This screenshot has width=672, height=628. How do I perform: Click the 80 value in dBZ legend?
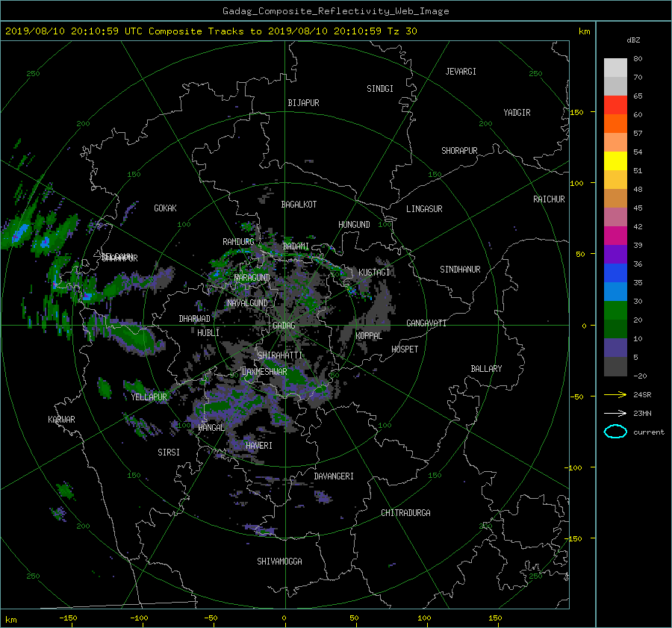(638, 59)
